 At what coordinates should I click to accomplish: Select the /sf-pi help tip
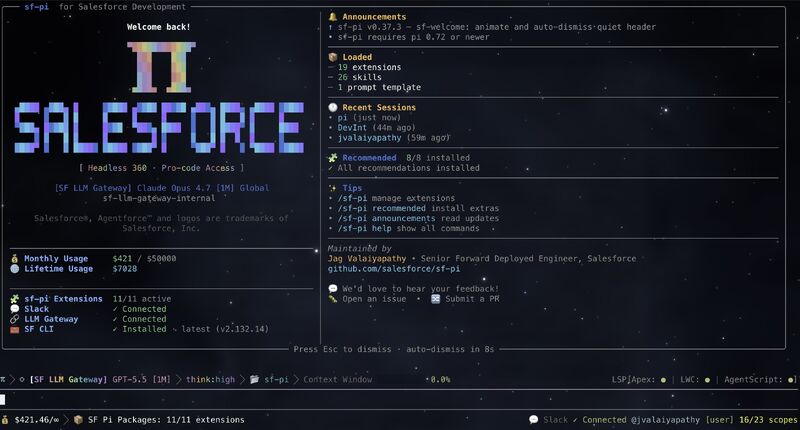(x=408, y=229)
